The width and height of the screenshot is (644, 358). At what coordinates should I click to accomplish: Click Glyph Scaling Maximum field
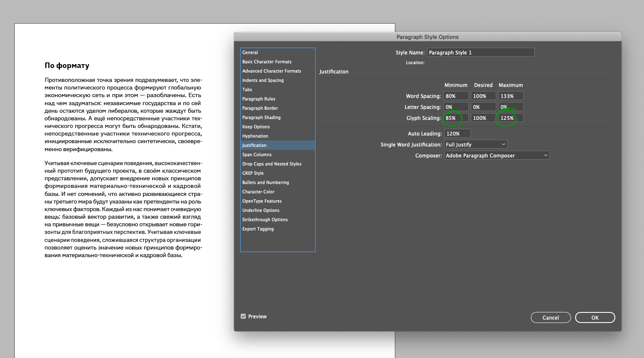pyautogui.click(x=511, y=118)
